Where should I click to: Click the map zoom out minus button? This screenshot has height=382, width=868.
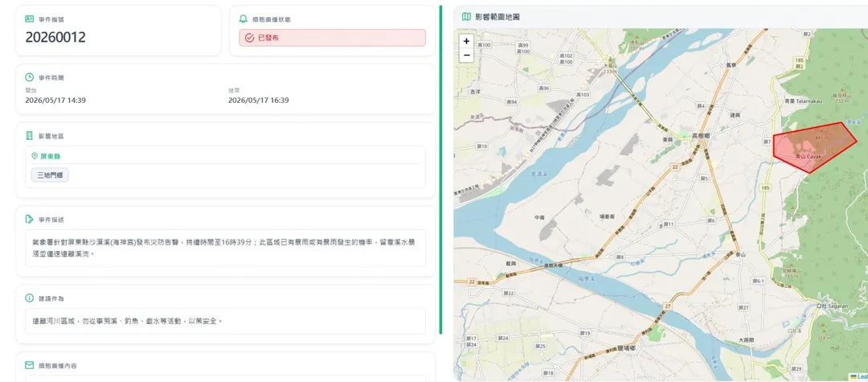(x=467, y=55)
